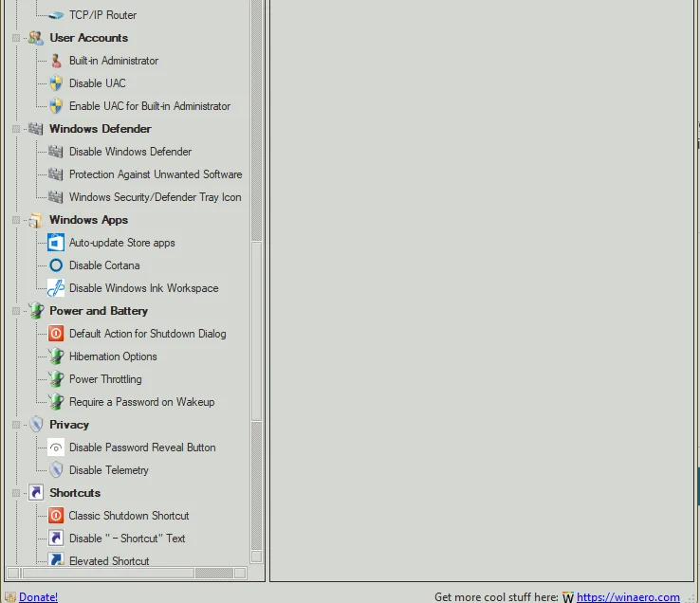The height and width of the screenshot is (603, 700).
Task: Click shield icon for Enable UAC for Built-in Administrator
Action: click(56, 106)
